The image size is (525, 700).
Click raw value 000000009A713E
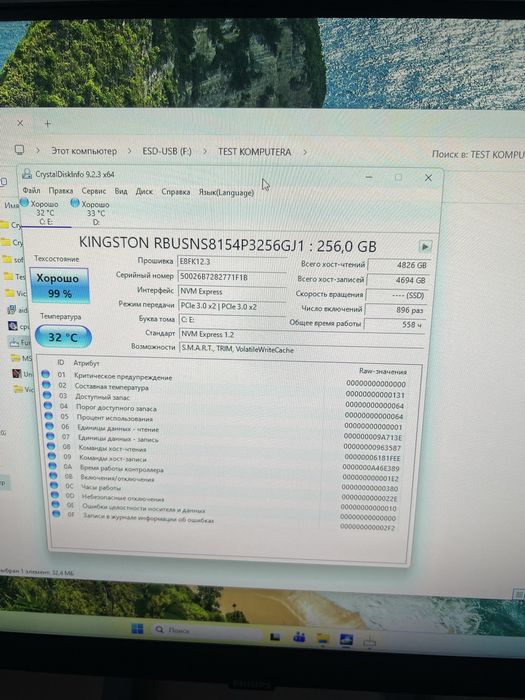point(373,437)
